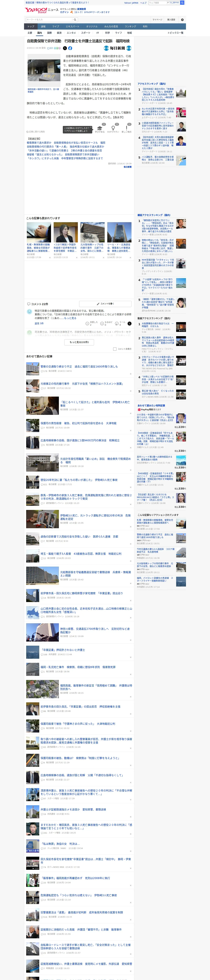Click the Yahoo! JAPAN News logo
Viewport: 210px width, 980px height.
pos(42,10)
